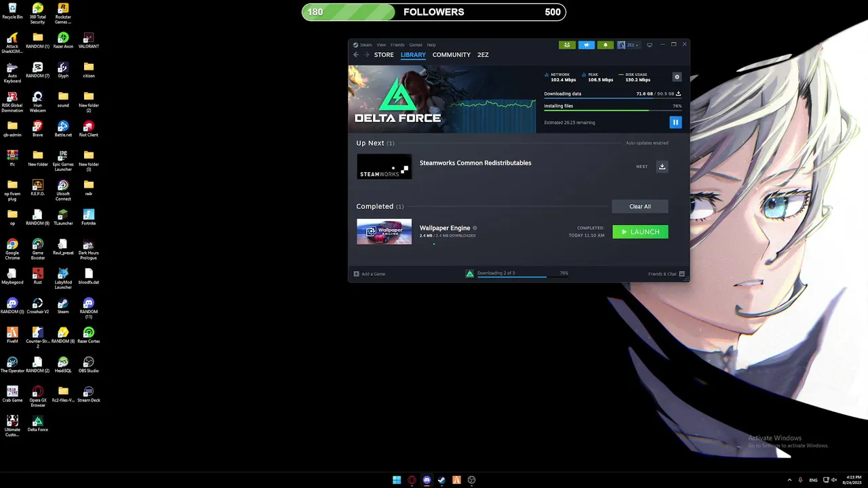The height and width of the screenshot is (488, 868).
Task: Select the Ubisoft Connect desktop icon
Action: coord(63,190)
